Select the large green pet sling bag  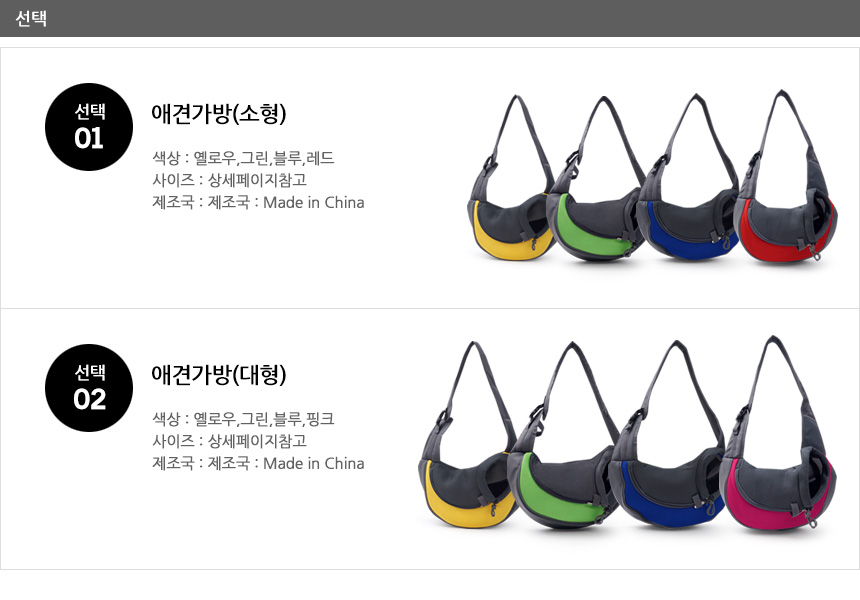563,435
